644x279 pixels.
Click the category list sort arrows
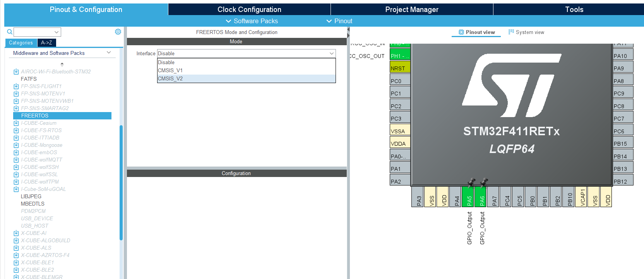pyautogui.click(x=62, y=64)
